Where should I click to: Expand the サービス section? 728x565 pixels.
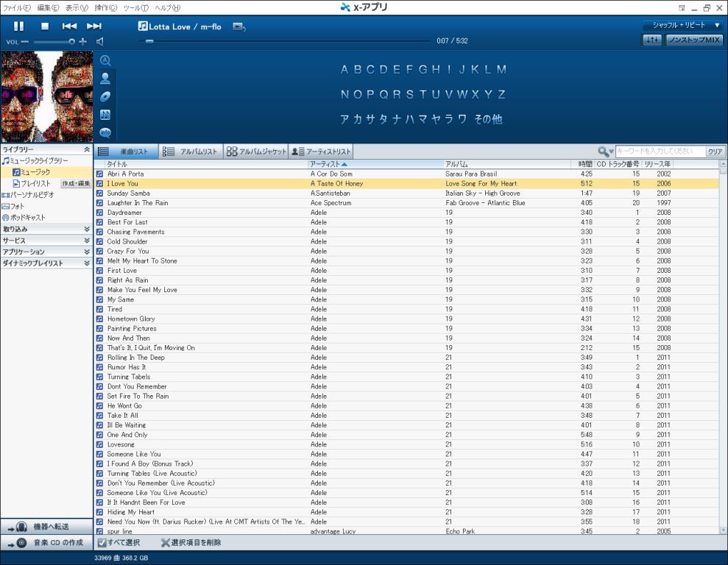[x=87, y=241]
